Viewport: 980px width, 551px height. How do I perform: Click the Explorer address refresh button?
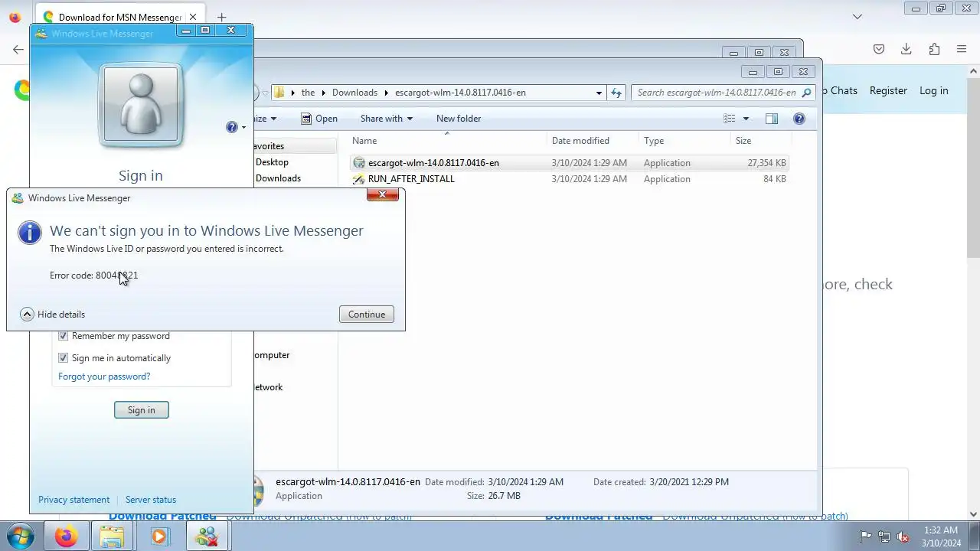[616, 93]
